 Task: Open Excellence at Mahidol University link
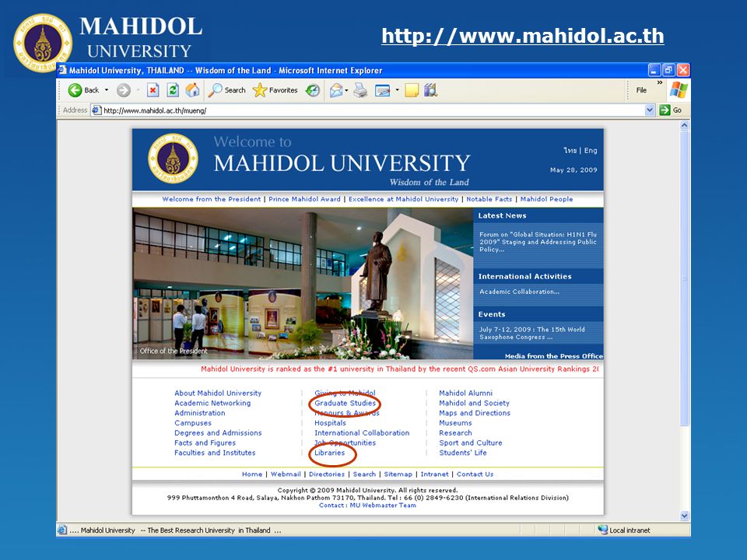403,199
